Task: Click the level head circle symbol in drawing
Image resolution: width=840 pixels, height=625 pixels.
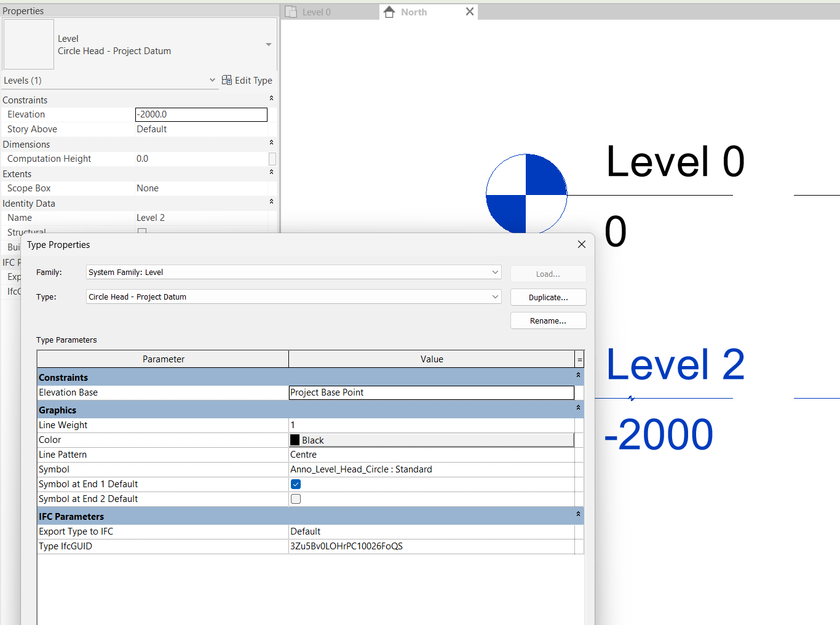Action: click(526, 194)
